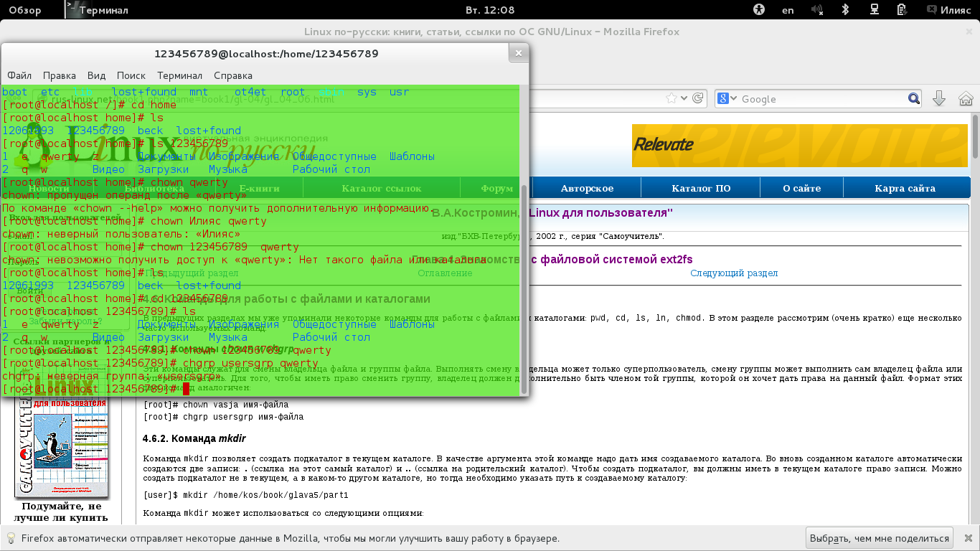Click inside the Google search field
This screenshot has height=551, width=980.
(821, 99)
